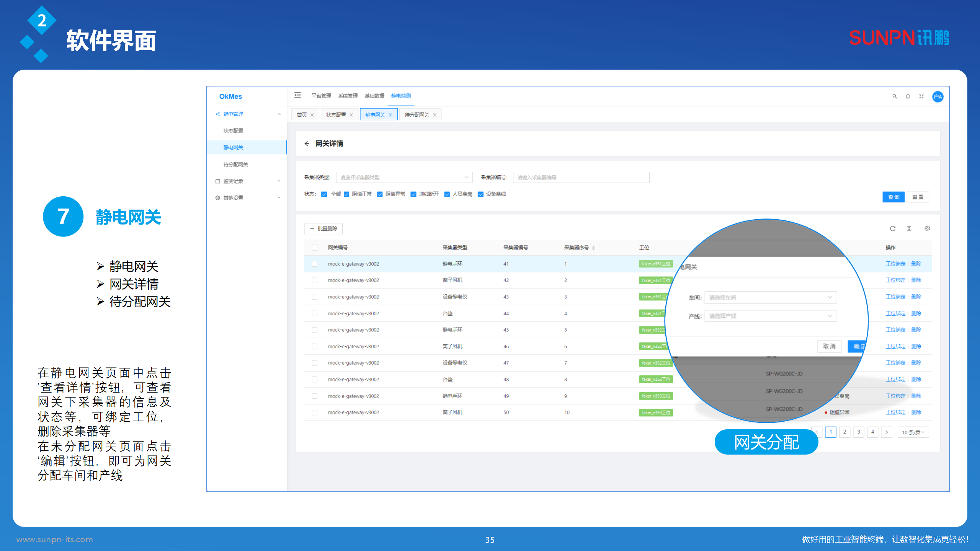Open the 车间 selection dropdown

(770, 297)
